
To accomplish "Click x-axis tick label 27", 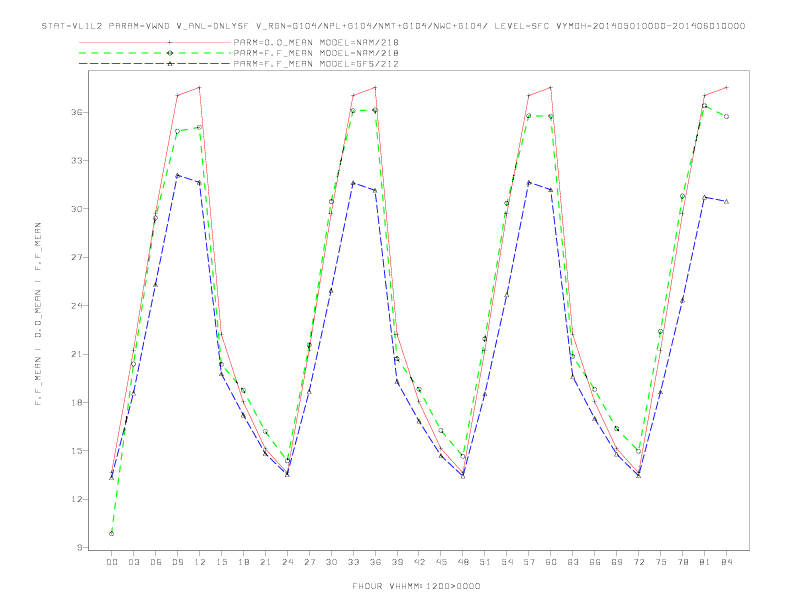I will click(x=309, y=562).
